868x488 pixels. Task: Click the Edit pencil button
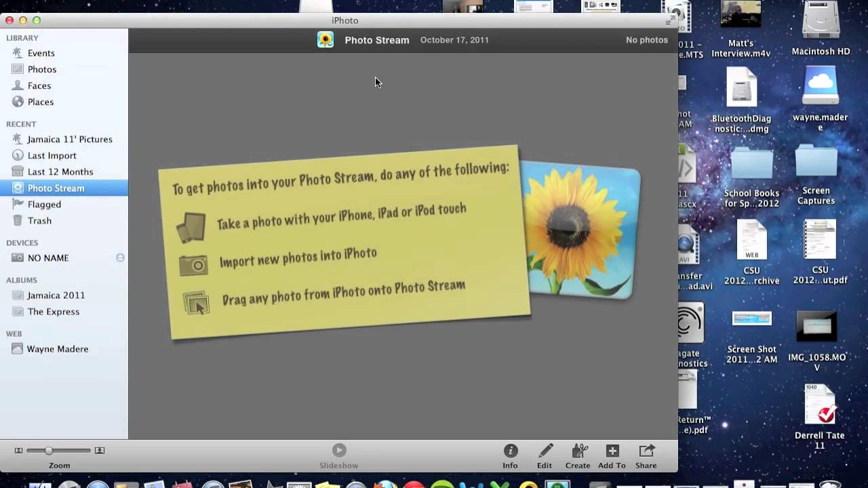pos(545,455)
